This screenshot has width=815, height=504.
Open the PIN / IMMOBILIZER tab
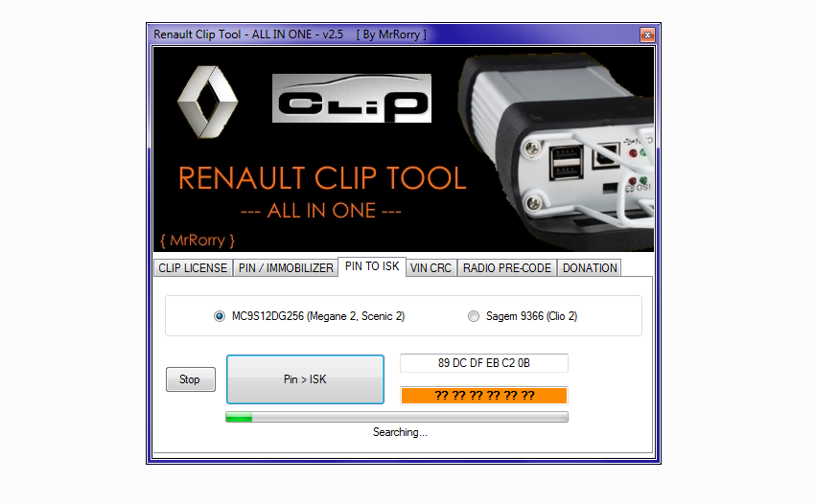[286, 268]
